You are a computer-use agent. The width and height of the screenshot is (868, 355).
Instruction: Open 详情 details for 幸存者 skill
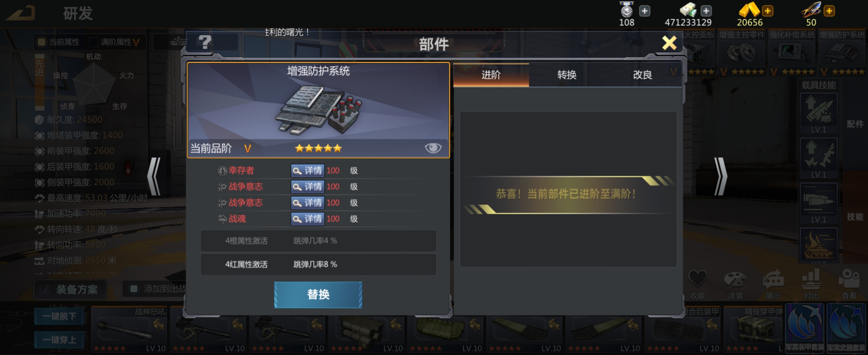click(x=307, y=170)
